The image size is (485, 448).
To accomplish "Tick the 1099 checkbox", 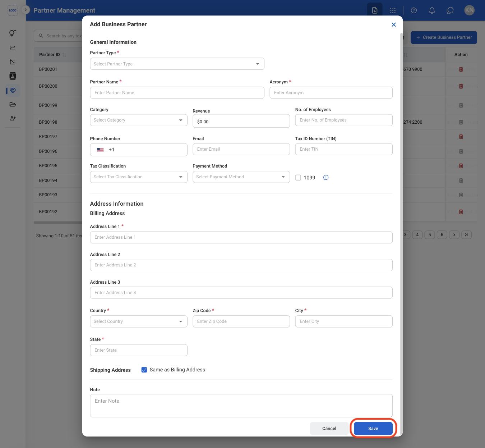I will (298, 178).
